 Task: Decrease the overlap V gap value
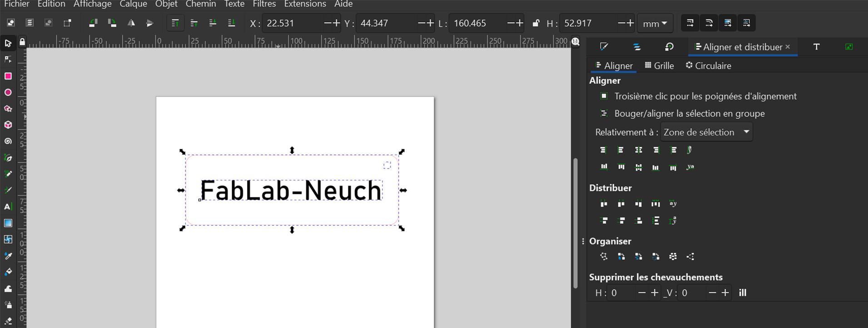point(712,293)
